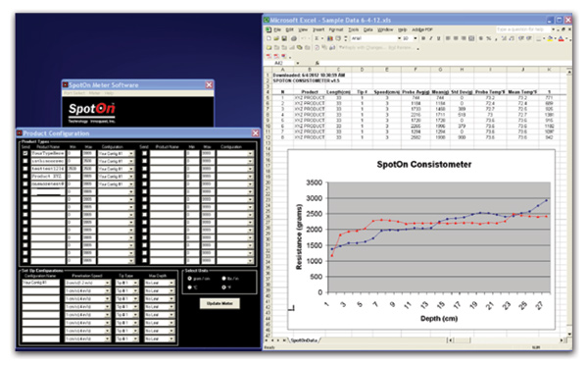Check Send box for third product row

25,169
